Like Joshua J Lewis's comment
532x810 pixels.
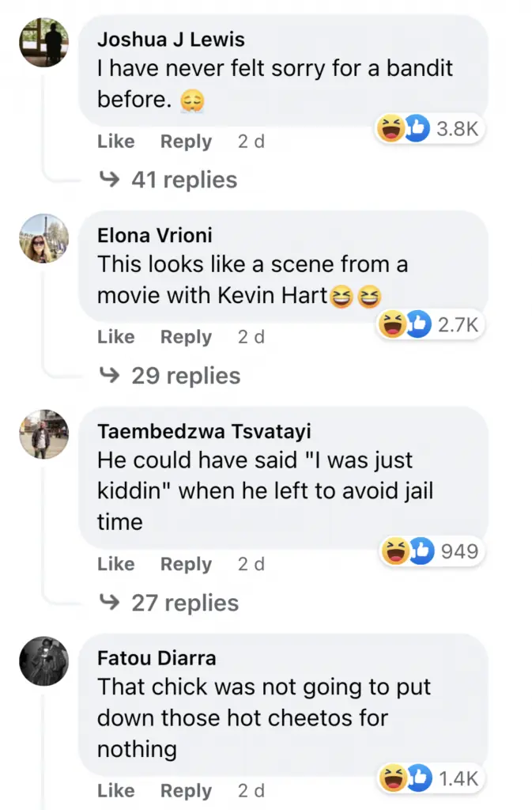click(x=116, y=142)
